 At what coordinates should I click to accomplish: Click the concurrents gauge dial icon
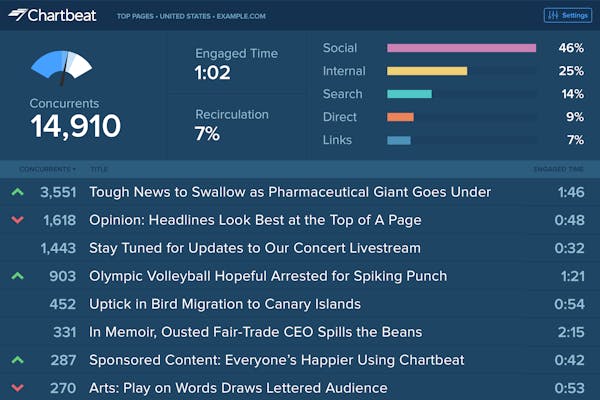62,68
